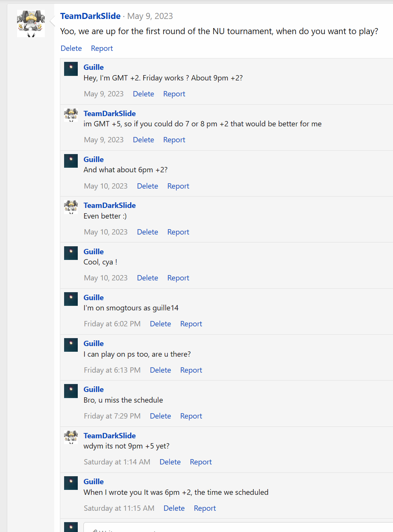Viewport: 393px width, 532px height.
Task: Click Guille's avatar beside 'And what about 6pm'
Action: coord(71,161)
